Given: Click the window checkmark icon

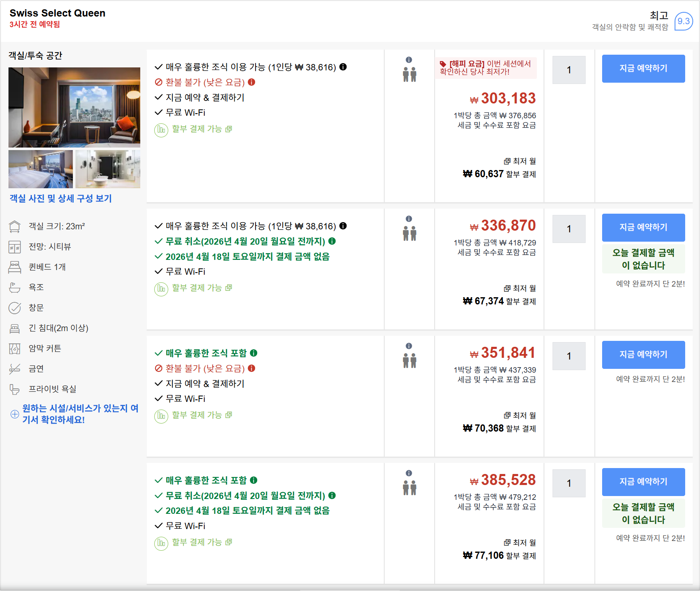Looking at the screenshot, I should [15, 308].
